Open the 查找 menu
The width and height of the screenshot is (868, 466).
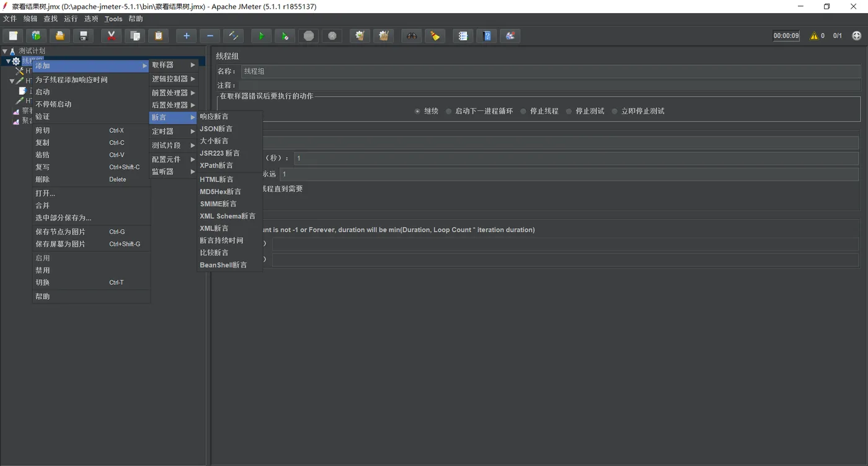point(51,19)
